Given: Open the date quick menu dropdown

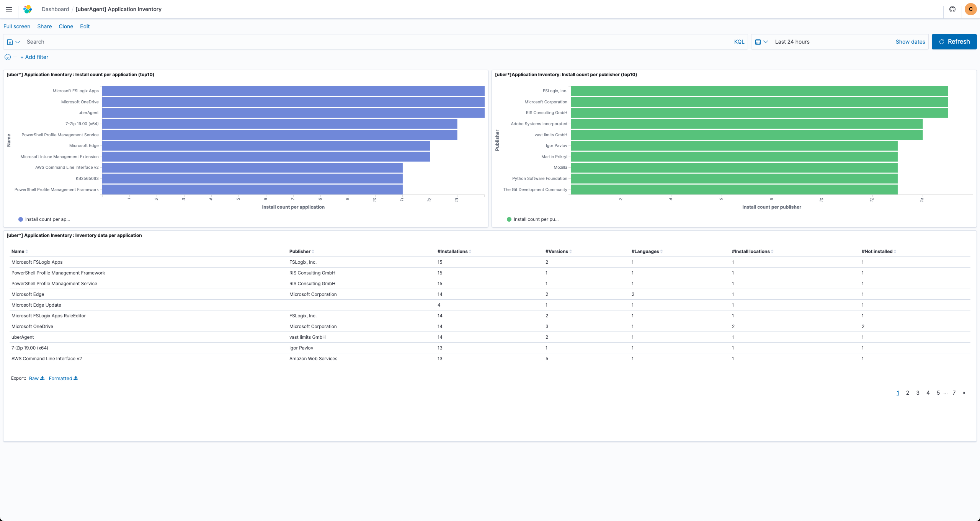Looking at the screenshot, I should coord(761,42).
